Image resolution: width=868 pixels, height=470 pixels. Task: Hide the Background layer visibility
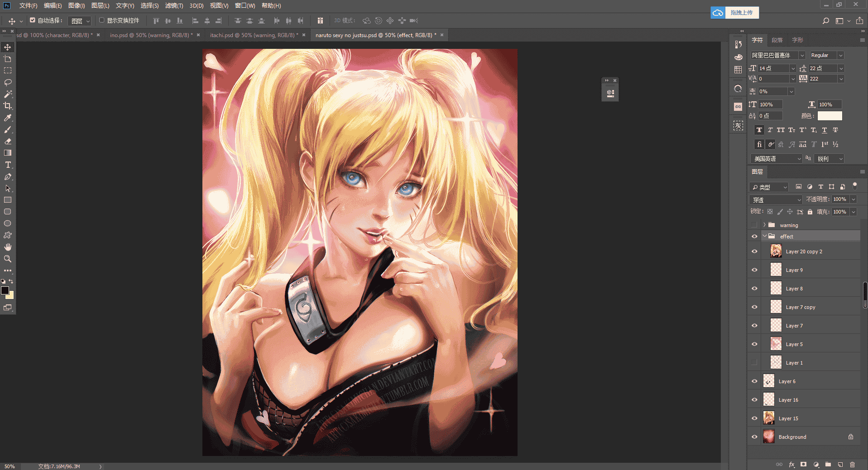click(754, 437)
